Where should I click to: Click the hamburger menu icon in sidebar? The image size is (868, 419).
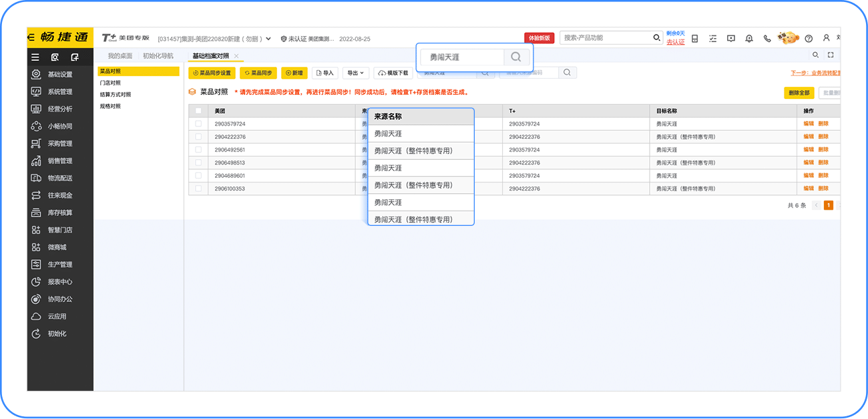pos(35,57)
